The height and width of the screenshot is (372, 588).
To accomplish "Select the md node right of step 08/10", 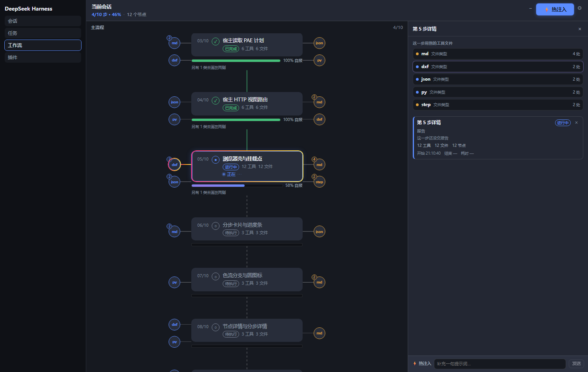I will tap(319, 333).
